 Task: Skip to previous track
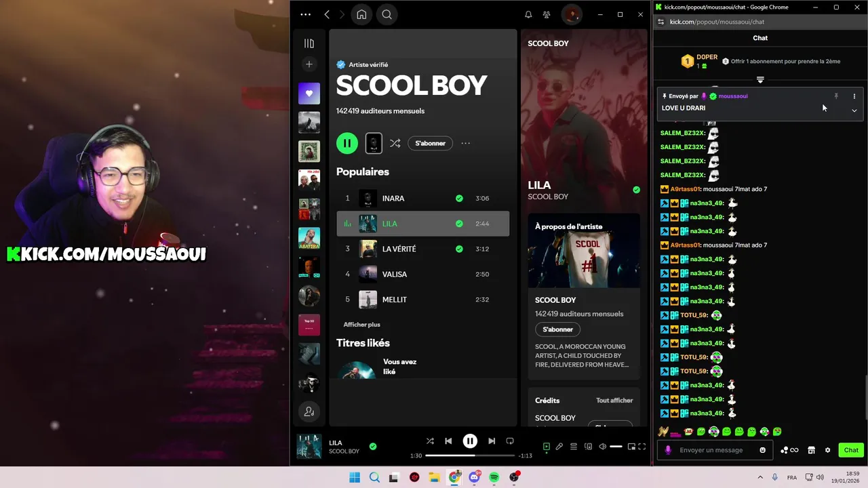tap(448, 441)
